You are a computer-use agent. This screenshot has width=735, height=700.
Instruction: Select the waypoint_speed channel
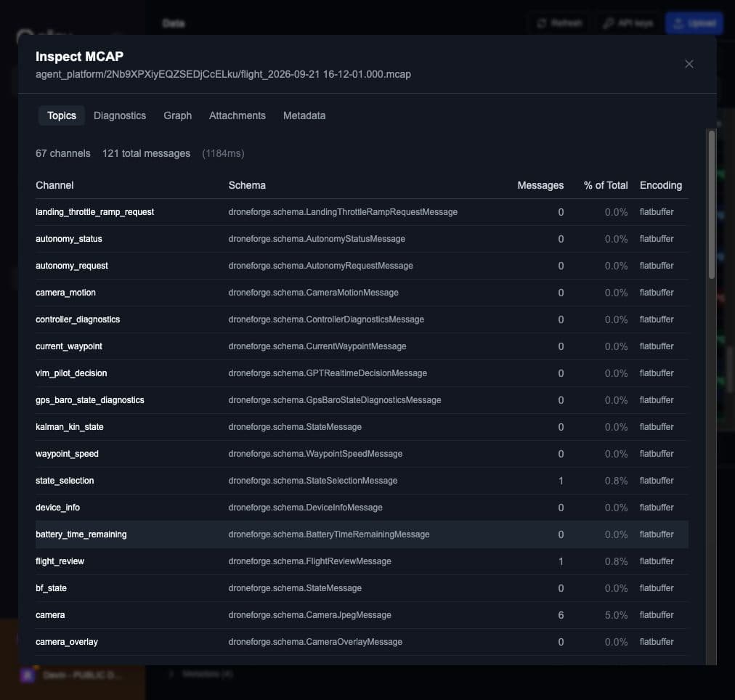pyautogui.click(x=67, y=454)
